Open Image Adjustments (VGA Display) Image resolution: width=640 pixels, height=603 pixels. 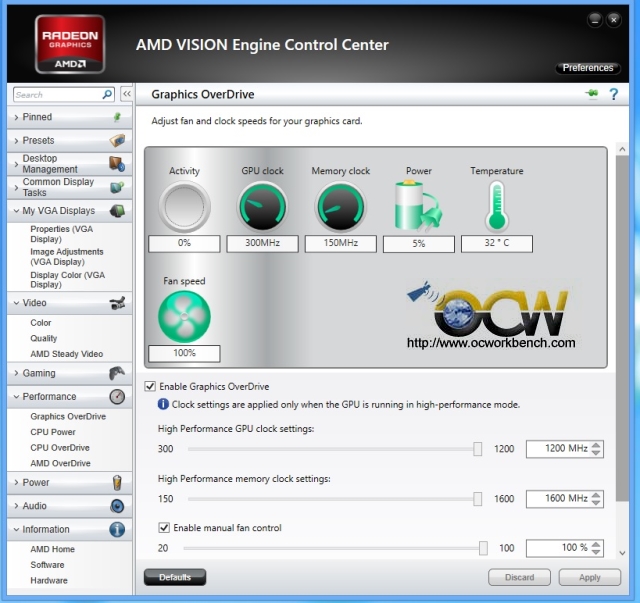(67, 257)
